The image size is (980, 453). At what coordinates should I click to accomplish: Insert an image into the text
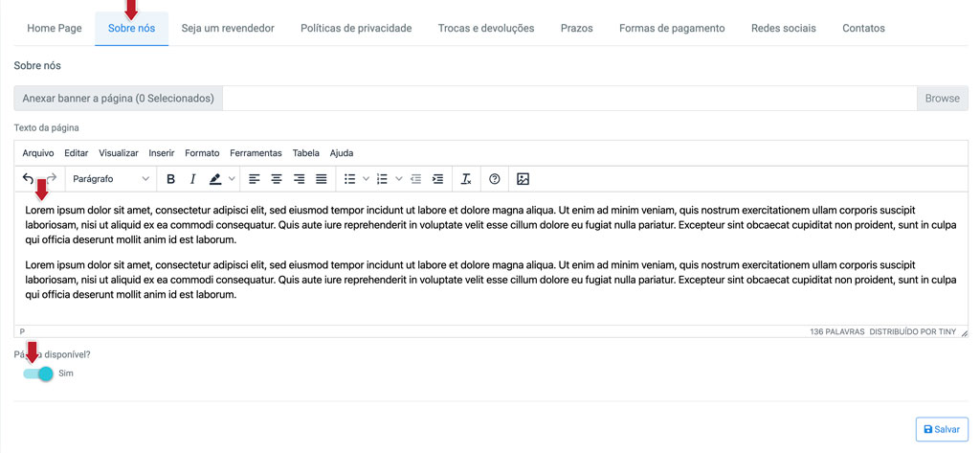point(523,179)
